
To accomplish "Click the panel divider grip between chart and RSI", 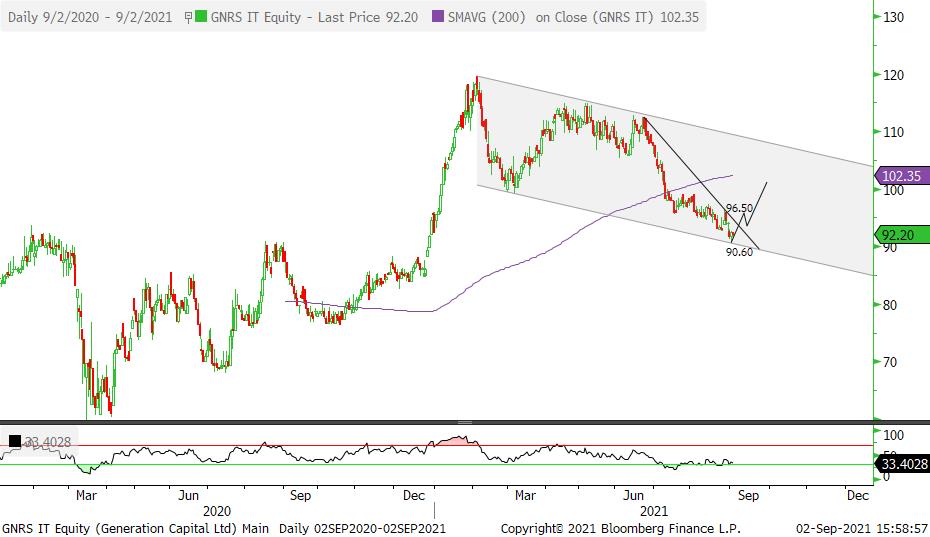I will [465, 422].
